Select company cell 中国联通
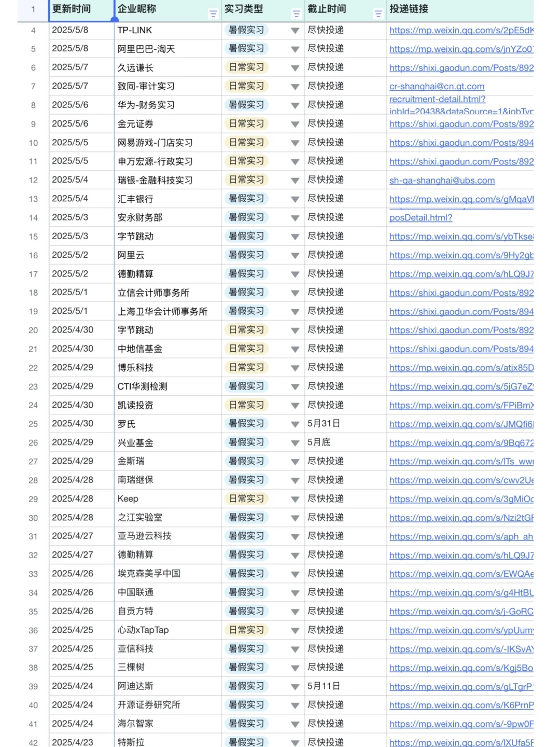The width and height of the screenshot is (560, 747). coord(167,592)
